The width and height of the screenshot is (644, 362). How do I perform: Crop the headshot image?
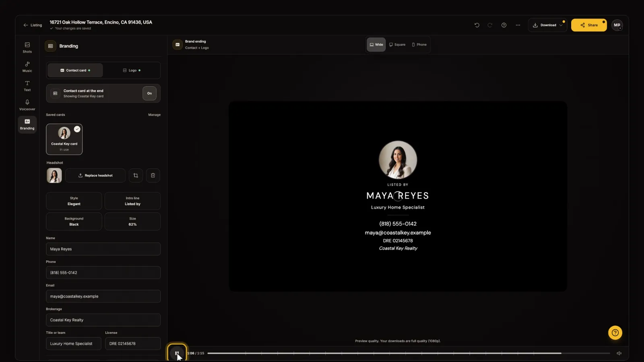136,175
